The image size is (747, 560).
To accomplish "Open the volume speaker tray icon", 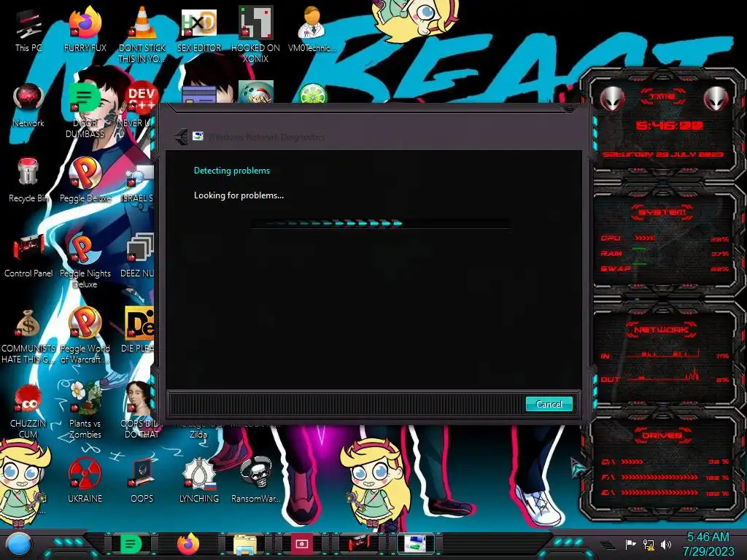I will coord(666,544).
